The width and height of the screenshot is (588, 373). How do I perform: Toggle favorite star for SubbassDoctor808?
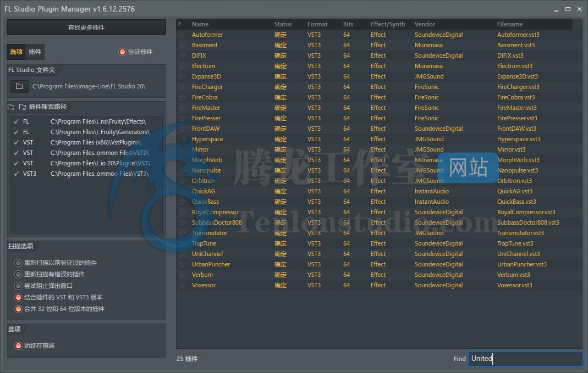click(x=182, y=223)
